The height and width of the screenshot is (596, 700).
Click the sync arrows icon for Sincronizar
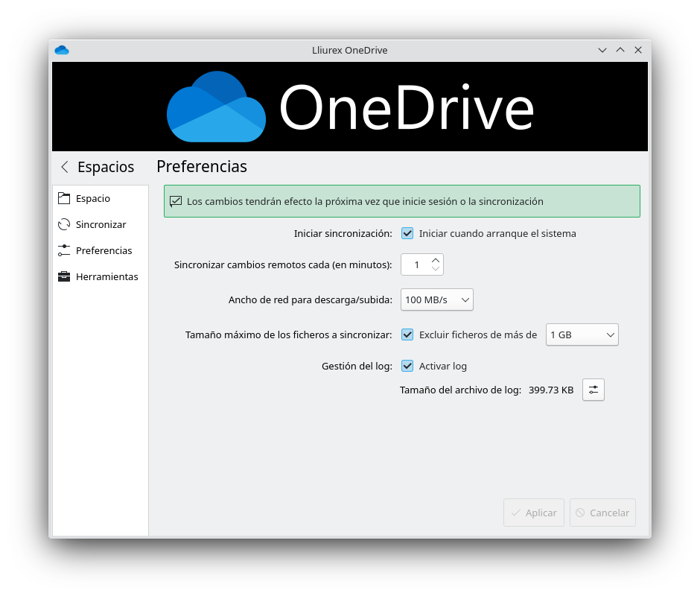pyautogui.click(x=64, y=225)
